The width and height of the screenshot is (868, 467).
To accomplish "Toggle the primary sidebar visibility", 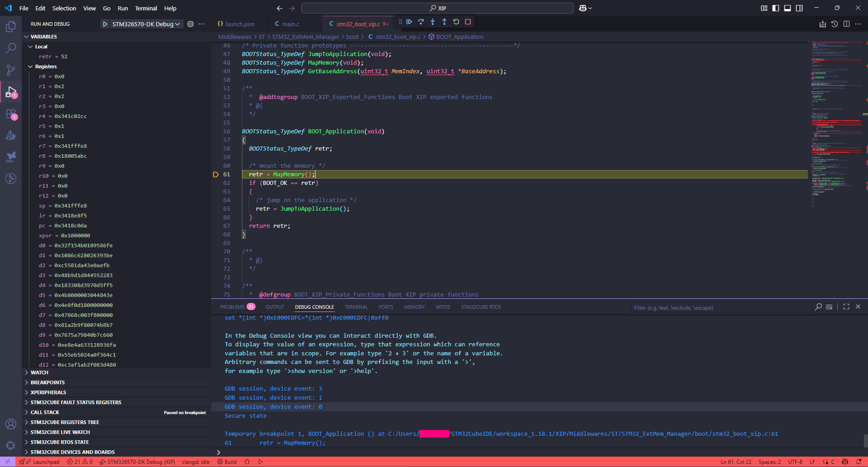I will pyautogui.click(x=775, y=8).
